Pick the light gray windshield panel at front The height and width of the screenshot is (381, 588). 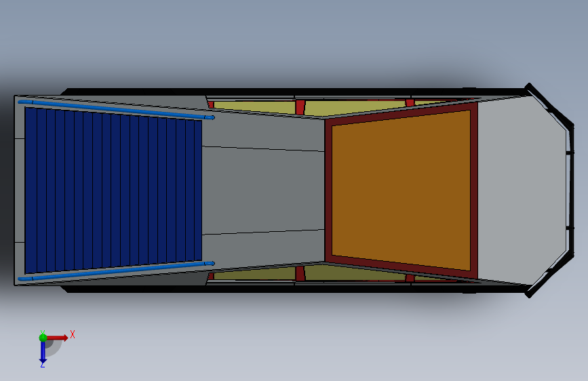click(x=522, y=190)
